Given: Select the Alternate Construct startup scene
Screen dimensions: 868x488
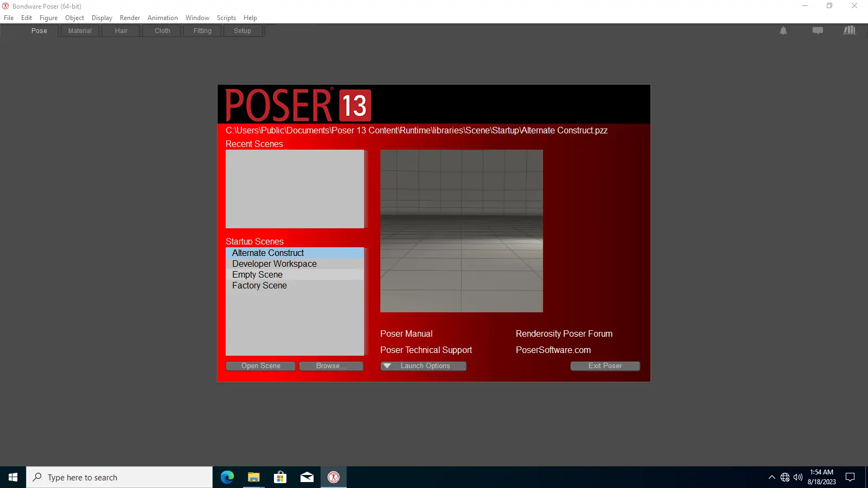Looking at the screenshot, I should 295,253.
